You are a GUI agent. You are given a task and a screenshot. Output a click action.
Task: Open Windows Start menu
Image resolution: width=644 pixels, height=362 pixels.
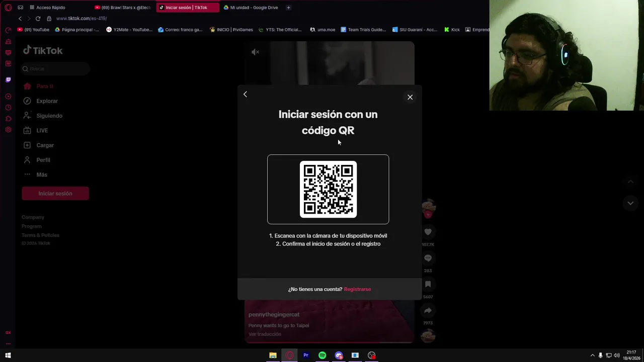click(8, 355)
